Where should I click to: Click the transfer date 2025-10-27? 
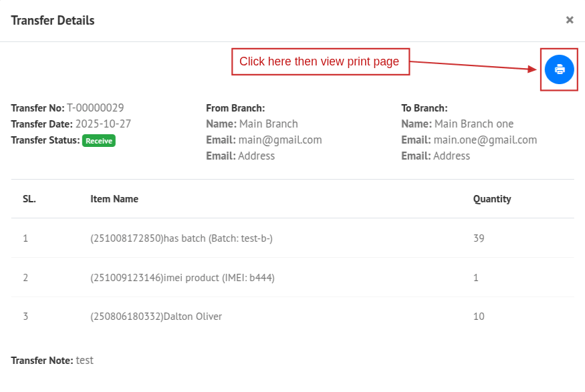103,124
